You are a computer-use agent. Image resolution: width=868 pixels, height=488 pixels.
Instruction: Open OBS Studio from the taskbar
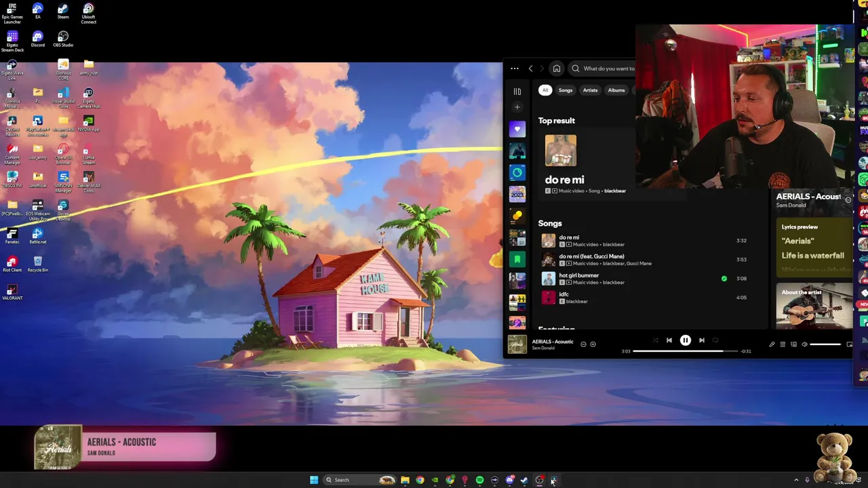[x=539, y=480]
